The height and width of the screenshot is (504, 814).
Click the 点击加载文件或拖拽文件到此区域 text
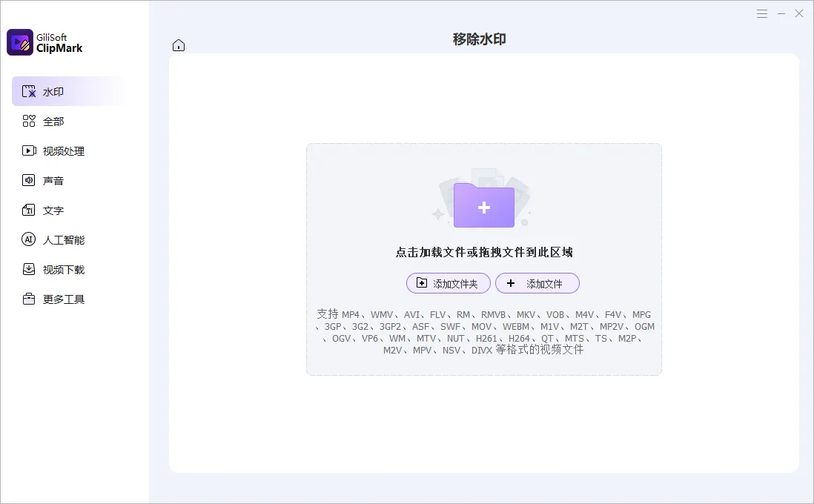coord(483,253)
